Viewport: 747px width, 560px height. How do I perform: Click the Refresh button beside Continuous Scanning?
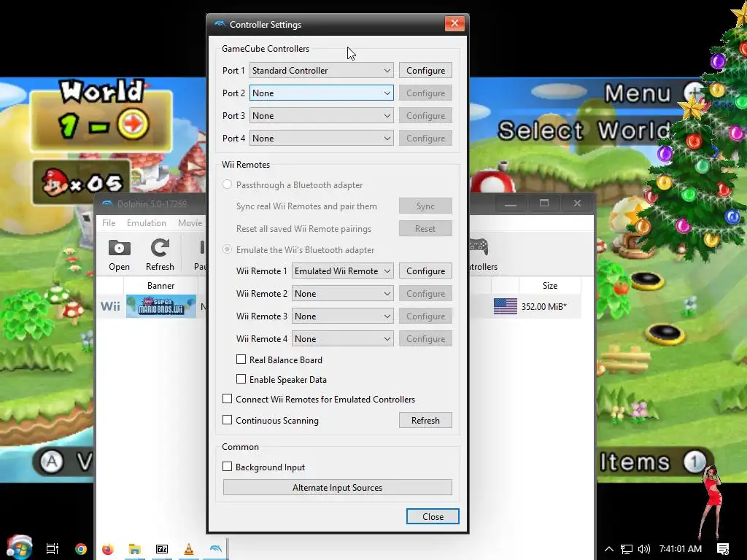[x=425, y=421]
